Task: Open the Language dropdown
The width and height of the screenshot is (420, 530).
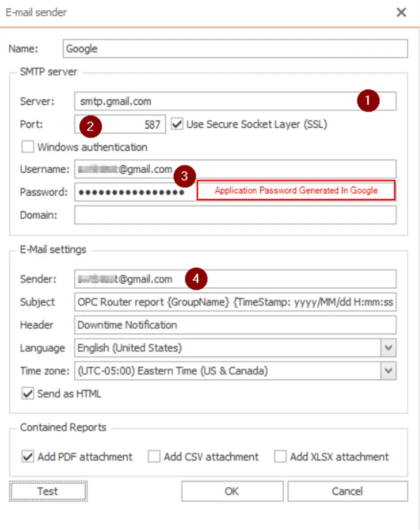Action: [388, 348]
